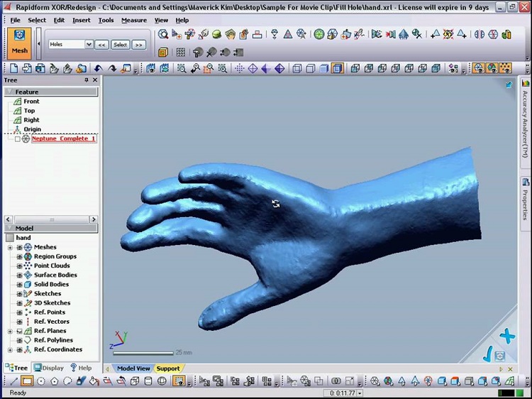Click the Undo arrow icon
Image resolution: width=532 pixels, height=399 pixels.
click(98, 69)
